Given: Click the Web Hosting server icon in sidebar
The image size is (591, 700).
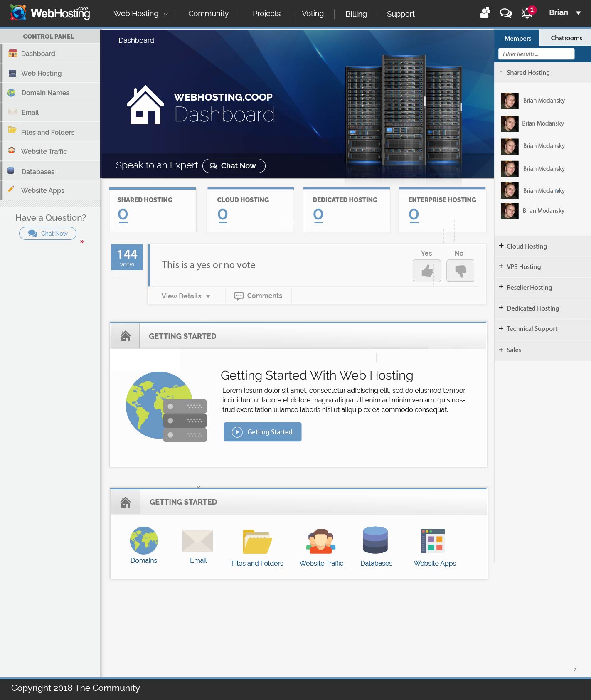Looking at the screenshot, I should coord(12,73).
